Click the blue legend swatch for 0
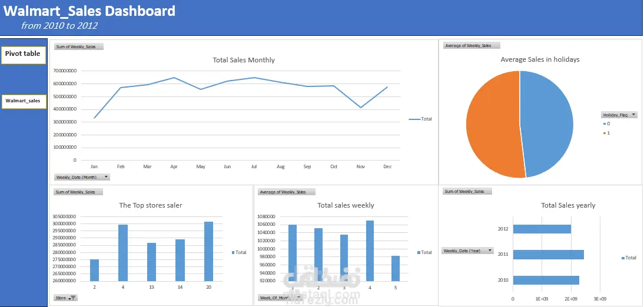Image resolution: width=644 pixels, height=307 pixels. [x=605, y=124]
